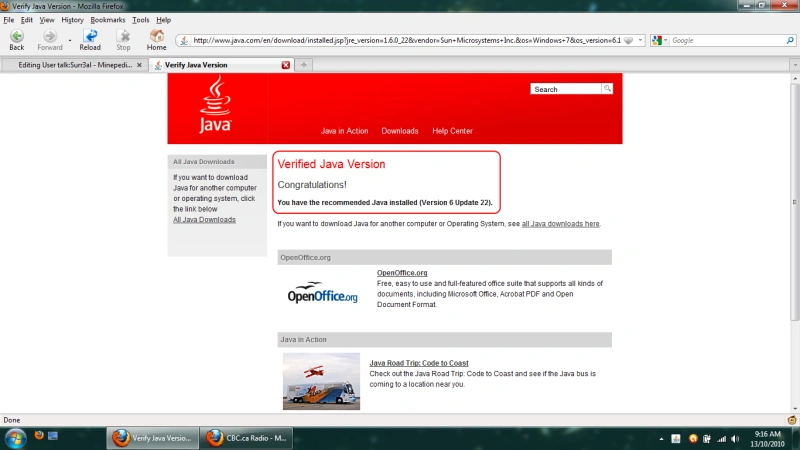This screenshot has width=800, height=450.
Task: Open Downloads navigation link
Action: point(399,131)
